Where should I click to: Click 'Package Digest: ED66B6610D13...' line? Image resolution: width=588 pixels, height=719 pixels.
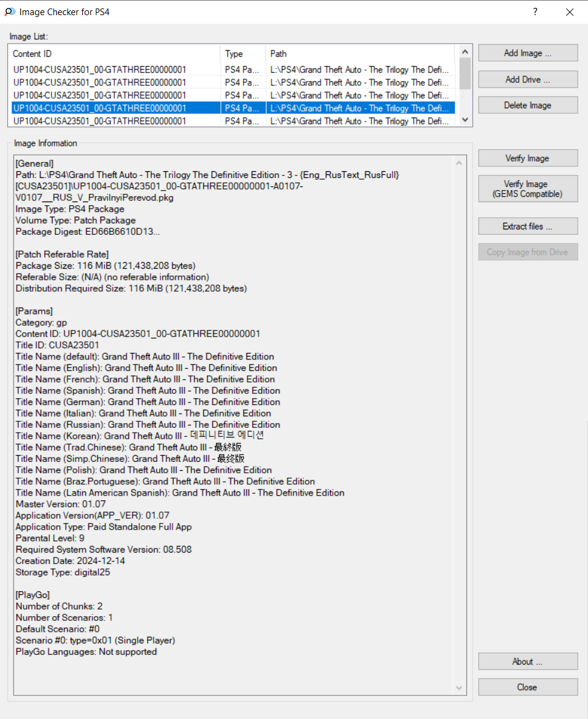(x=88, y=232)
